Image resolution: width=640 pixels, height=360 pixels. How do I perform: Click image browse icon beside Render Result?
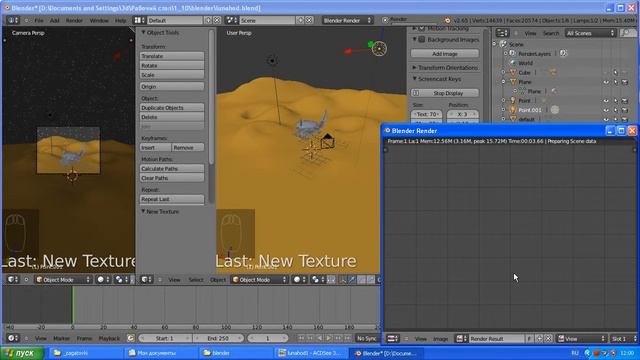tap(461, 338)
